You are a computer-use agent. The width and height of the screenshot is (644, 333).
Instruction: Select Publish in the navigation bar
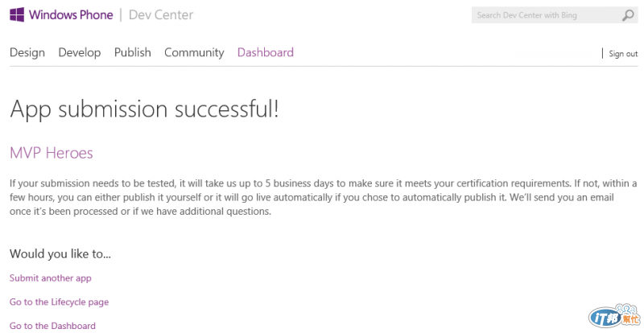pyautogui.click(x=133, y=52)
